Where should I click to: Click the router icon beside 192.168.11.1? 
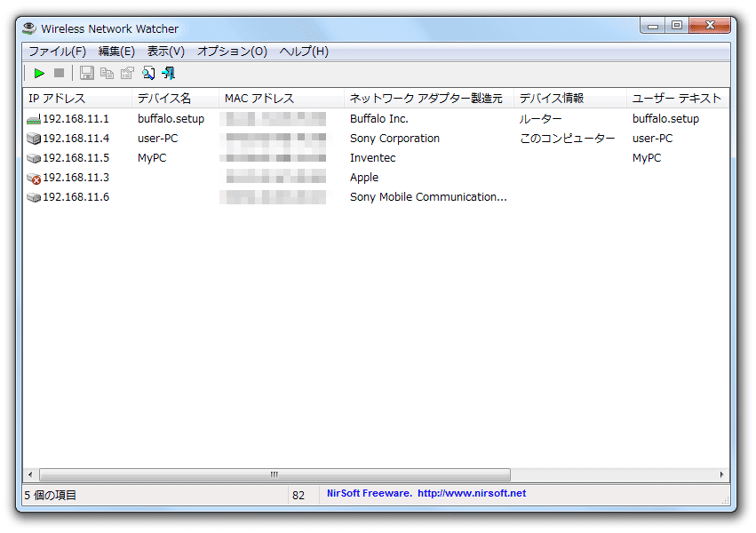click(34, 118)
